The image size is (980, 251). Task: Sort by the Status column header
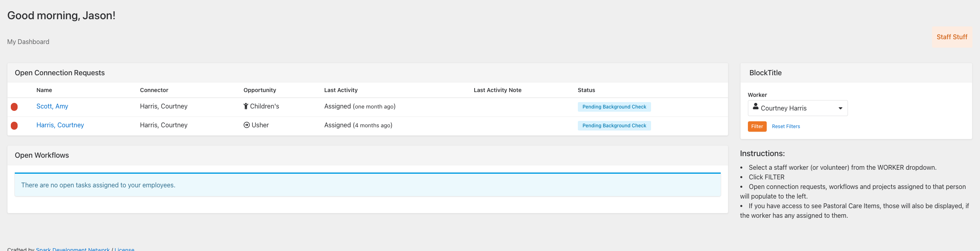(x=586, y=90)
